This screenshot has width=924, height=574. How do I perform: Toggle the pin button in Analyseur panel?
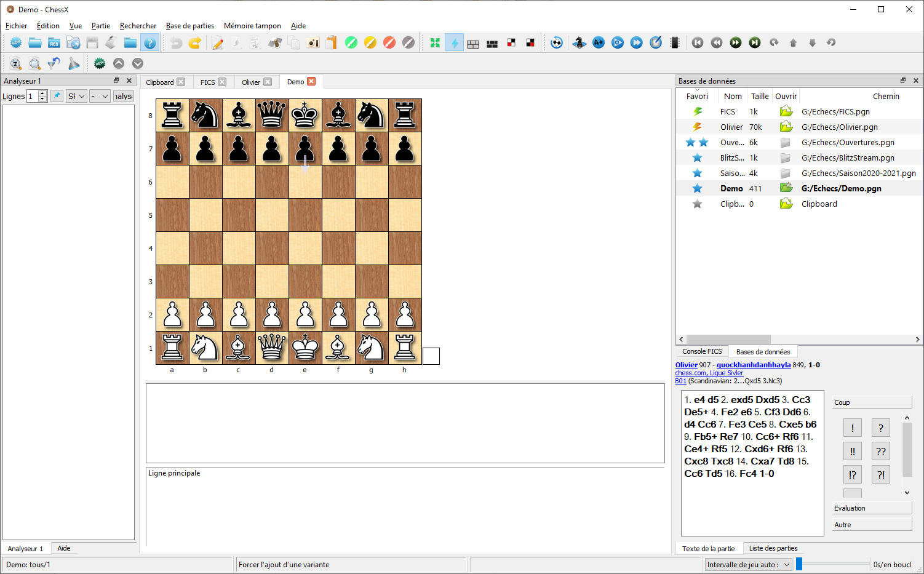[x=57, y=96]
